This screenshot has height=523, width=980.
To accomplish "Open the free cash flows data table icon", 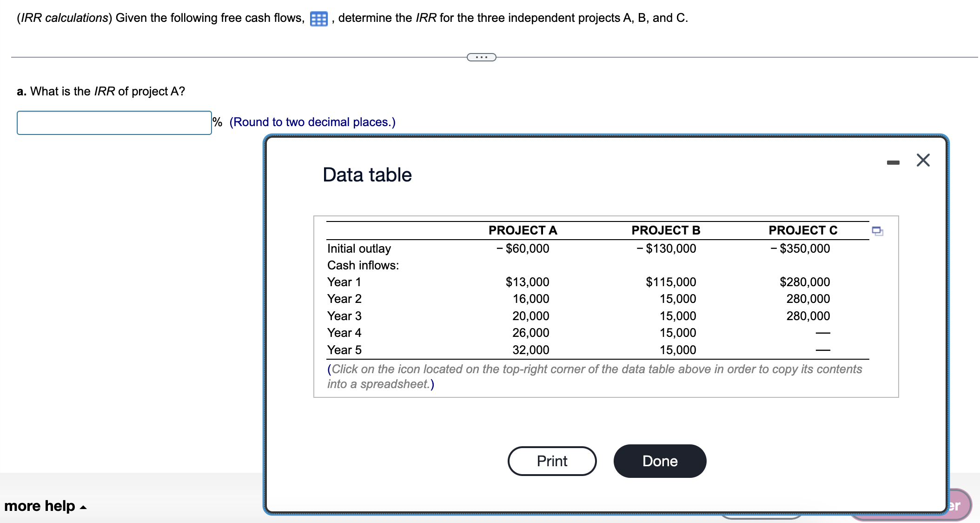I will pos(318,19).
